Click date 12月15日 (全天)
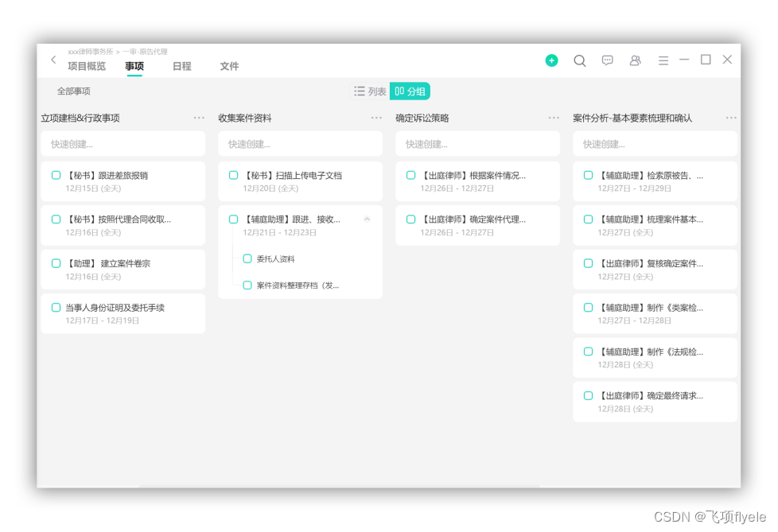This screenshot has width=778, height=532. pyautogui.click(x=93, y=188)
